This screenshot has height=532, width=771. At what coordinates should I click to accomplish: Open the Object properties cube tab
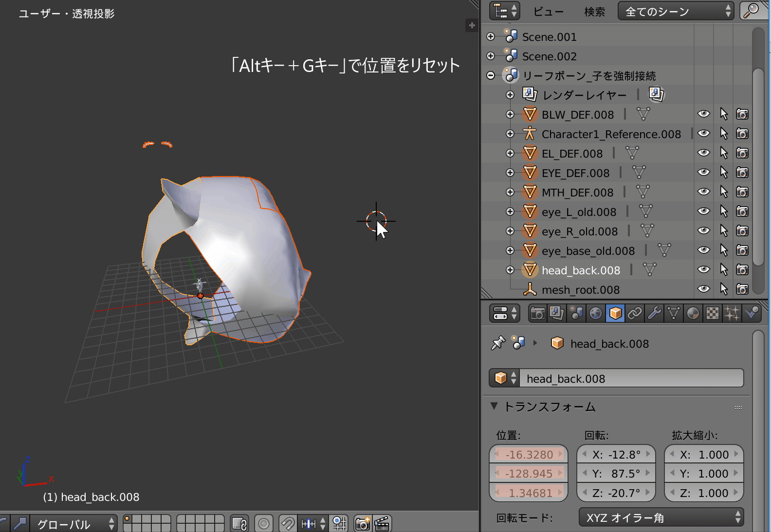(x=615, y=314)
